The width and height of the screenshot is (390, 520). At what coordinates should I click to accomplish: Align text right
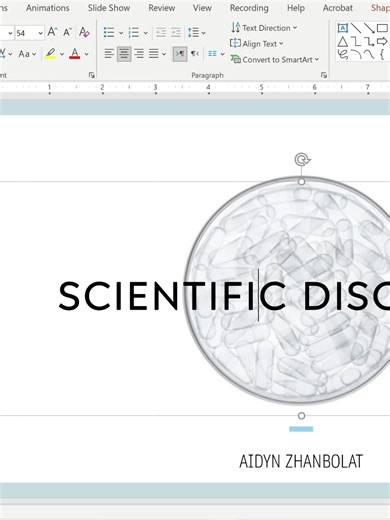tap(139, 54)
